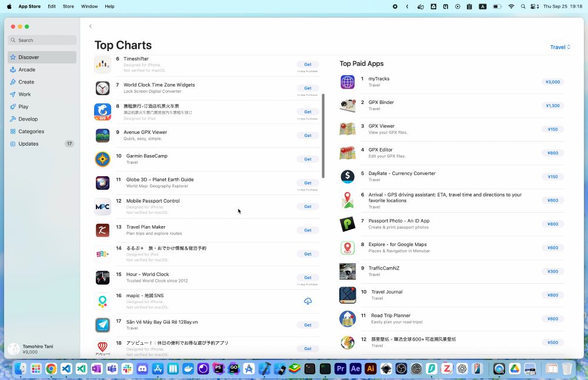Get the Timeshifter app
The image size is (588, 380).
pos(308,65)
